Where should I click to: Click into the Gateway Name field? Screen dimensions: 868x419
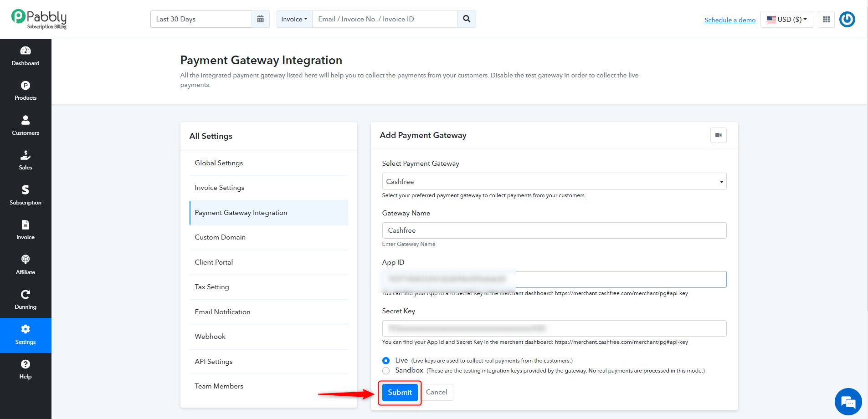[554, 230]
